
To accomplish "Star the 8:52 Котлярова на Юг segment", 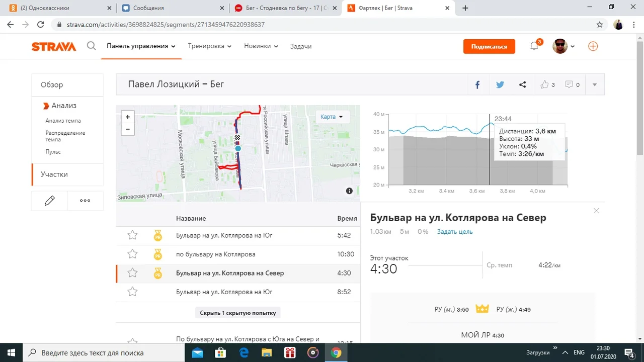I will click(x=132, y=292).
